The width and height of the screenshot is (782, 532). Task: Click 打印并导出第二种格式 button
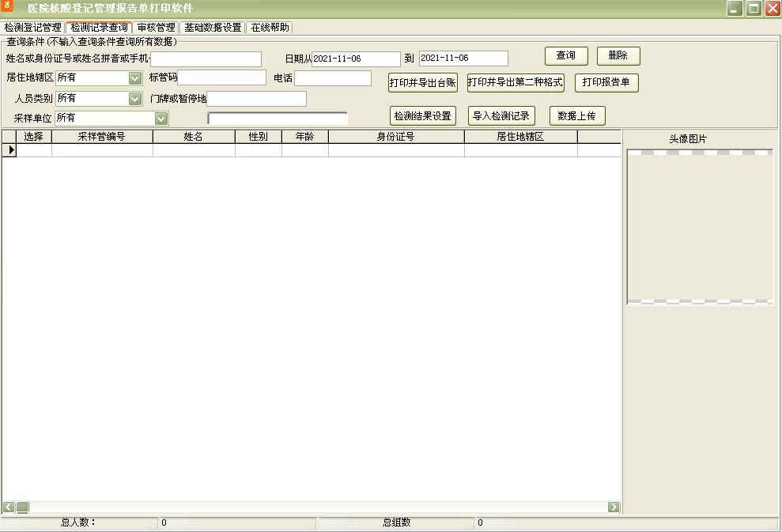(516, 82)
